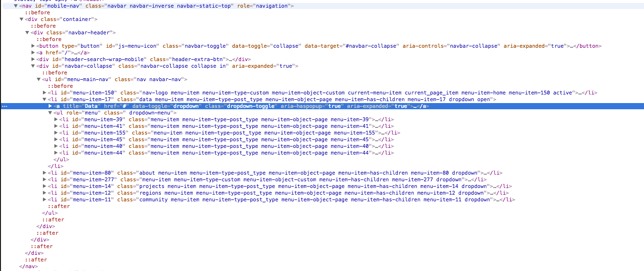Expand the li#menu-item-80 about node
Image resolution: width=644 pixels, height=271 pixels.
point(44,173)
